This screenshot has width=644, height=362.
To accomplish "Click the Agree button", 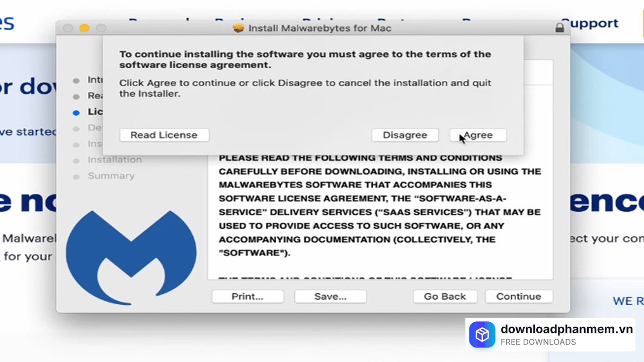I will click(477, 135).
